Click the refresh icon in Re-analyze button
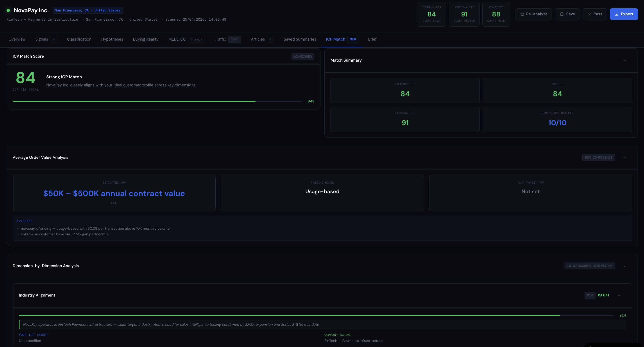The height and width of the screenshot is (347, 644). (x=522, y=14)
